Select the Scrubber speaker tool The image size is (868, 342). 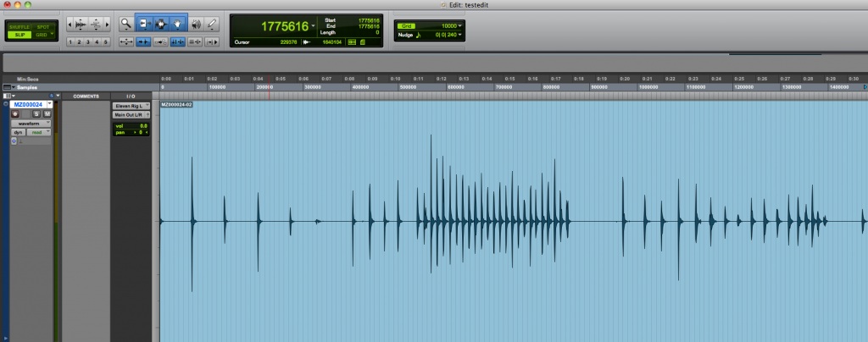coord(196,24)
